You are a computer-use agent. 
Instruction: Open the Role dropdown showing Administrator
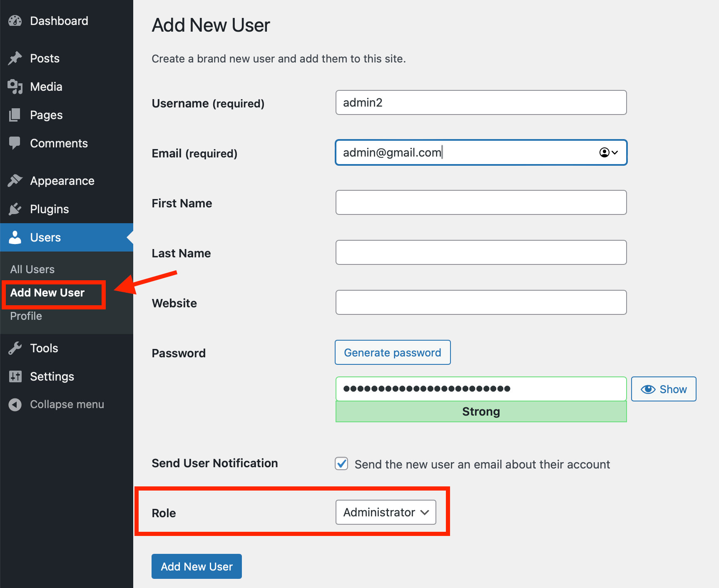386,512
